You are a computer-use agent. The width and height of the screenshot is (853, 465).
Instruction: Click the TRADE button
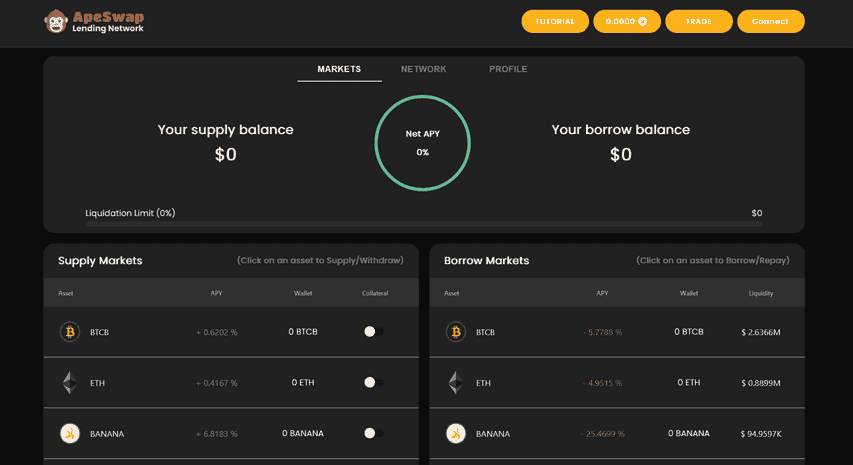[x=699, y=21]
